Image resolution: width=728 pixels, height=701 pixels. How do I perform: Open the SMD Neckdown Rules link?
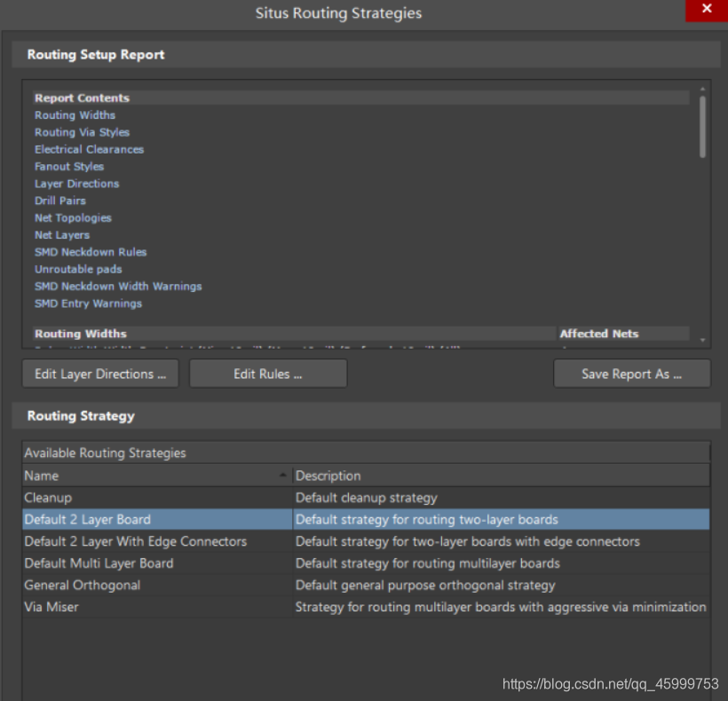[91, 252]
